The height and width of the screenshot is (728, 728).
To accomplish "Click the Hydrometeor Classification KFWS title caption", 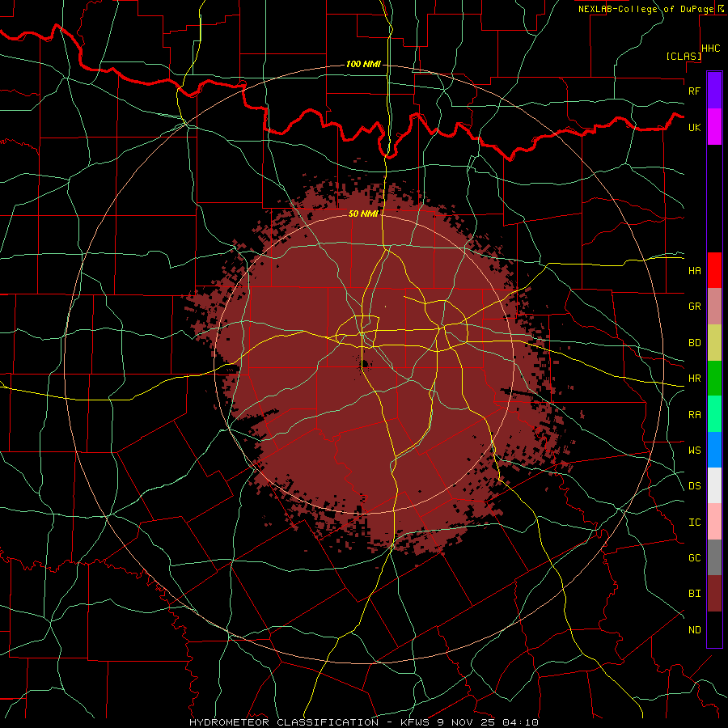I will pyautogui.click(x=364, y=722).
